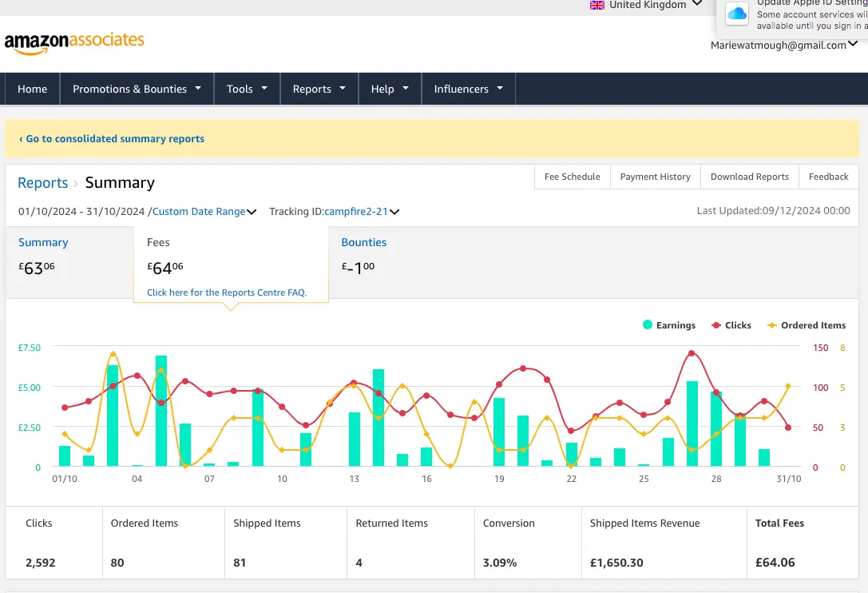This screenshot has width=868, height=593.
Task: Click the Shipped Items total 81
Action: [240, 563]
